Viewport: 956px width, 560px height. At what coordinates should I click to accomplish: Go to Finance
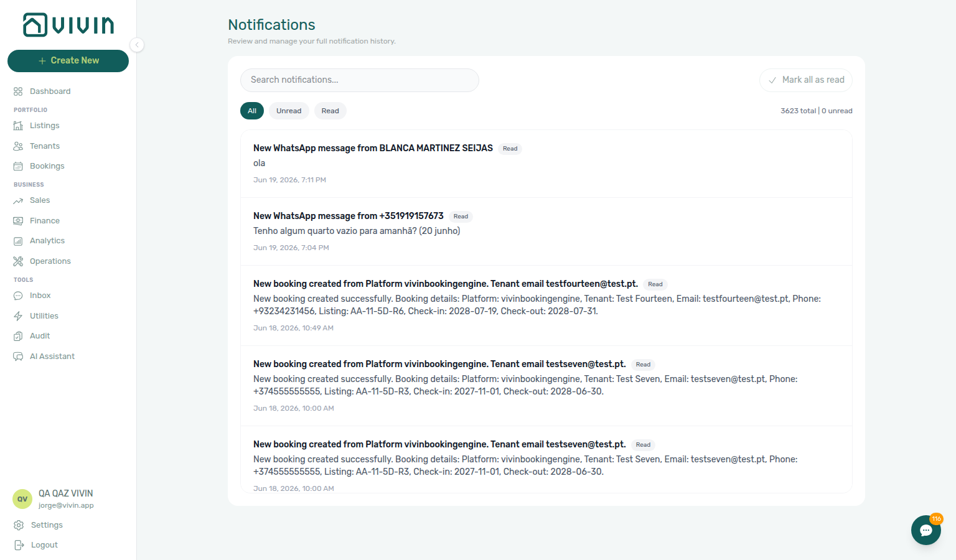pyautogui.click(x=45, y=221)
